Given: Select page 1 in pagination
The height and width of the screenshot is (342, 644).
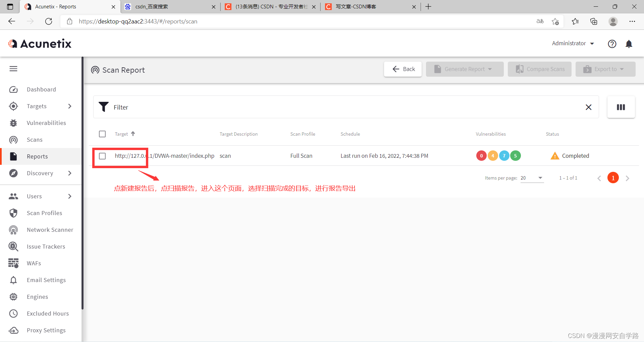Looking at the screenshot, I should [x=613, y=178].
